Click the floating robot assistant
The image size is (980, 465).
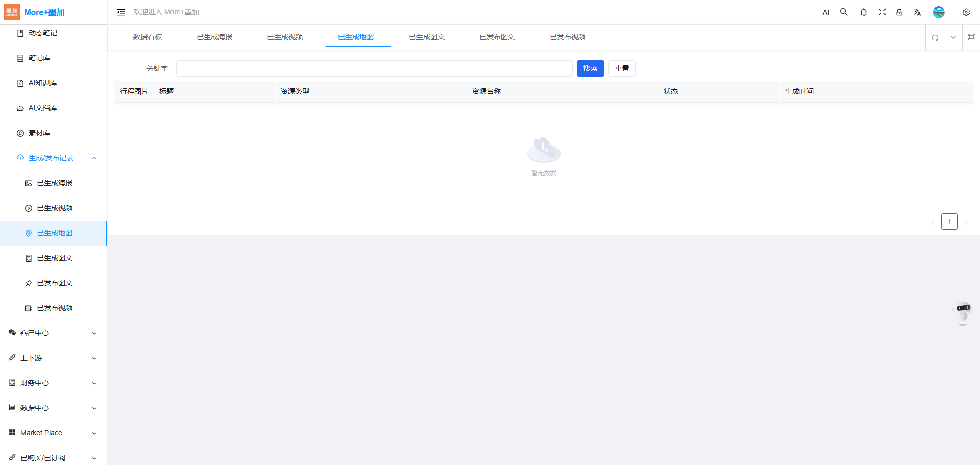coord(963,312)
